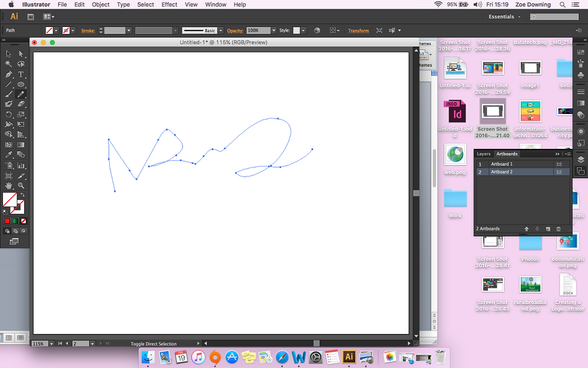Select the Slice tool
This screenshot has width=588, height=368.
coord(21,175)
